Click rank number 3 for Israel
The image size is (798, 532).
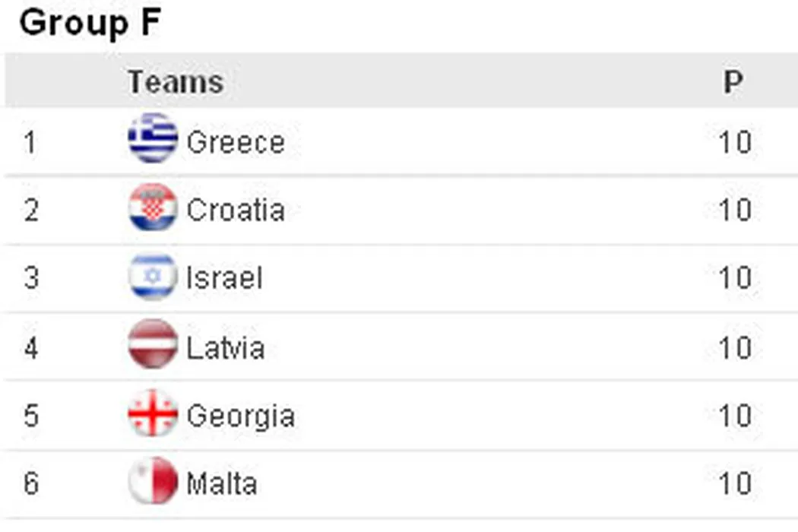point(30,279)
